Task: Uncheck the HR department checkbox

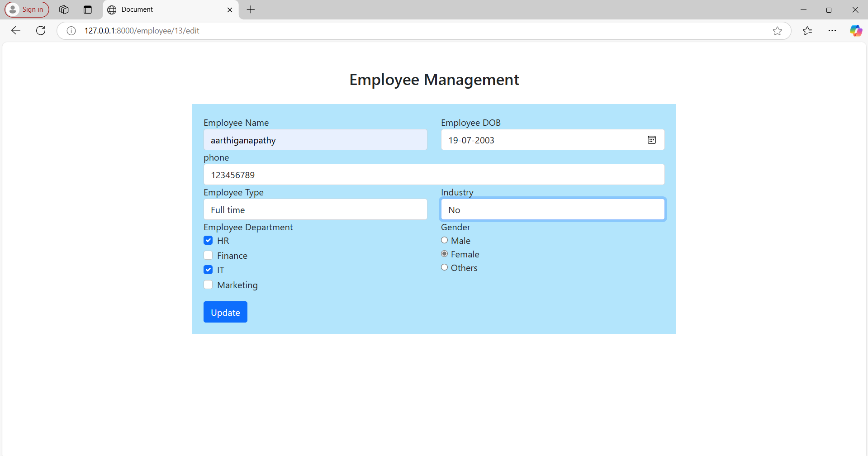Action: click(208, 240)
